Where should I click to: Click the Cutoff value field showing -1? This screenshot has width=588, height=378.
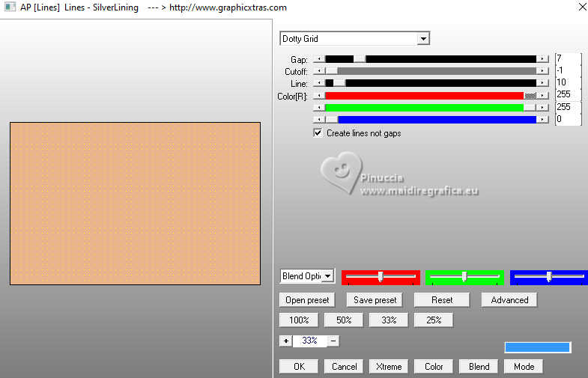click(568, 70)
